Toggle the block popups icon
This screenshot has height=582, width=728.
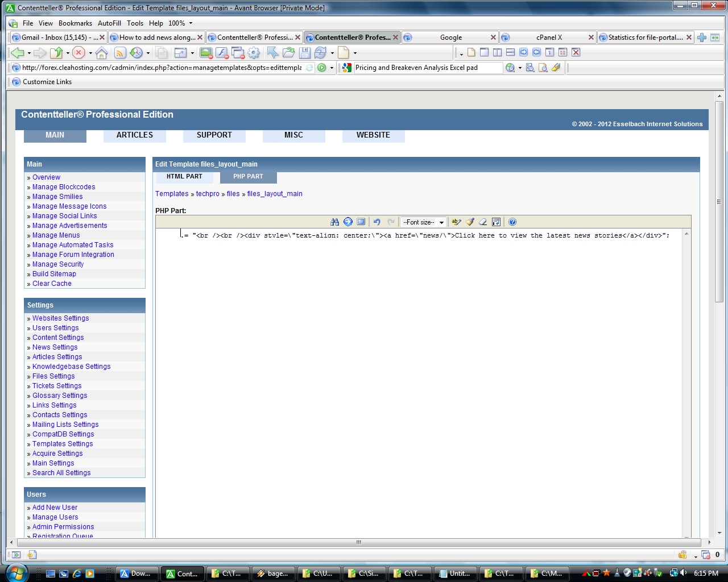coord(238,53)
